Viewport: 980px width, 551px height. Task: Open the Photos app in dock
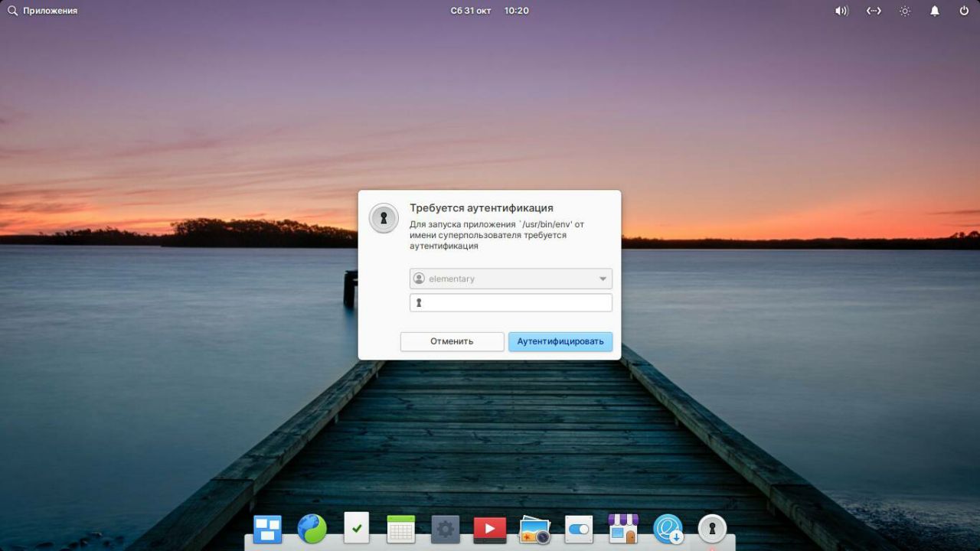(534, 530)
